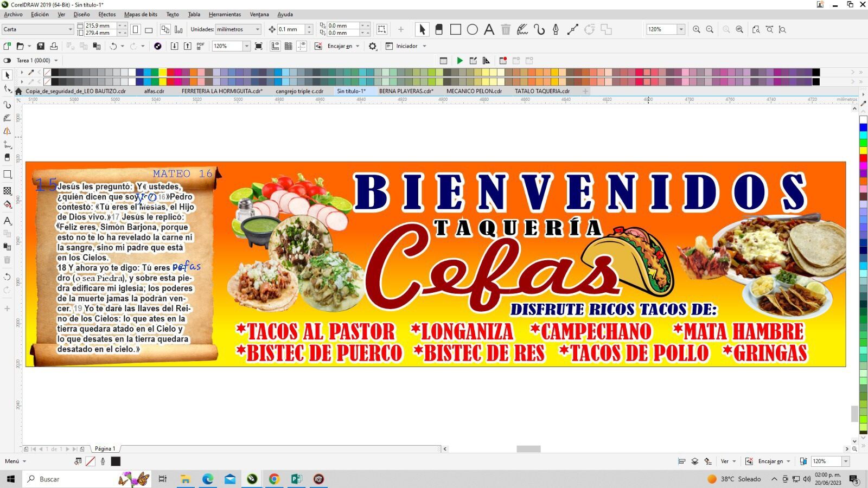
Task: Switch to TATALO TAQUERIA.cdr tab
Action: 542,91
